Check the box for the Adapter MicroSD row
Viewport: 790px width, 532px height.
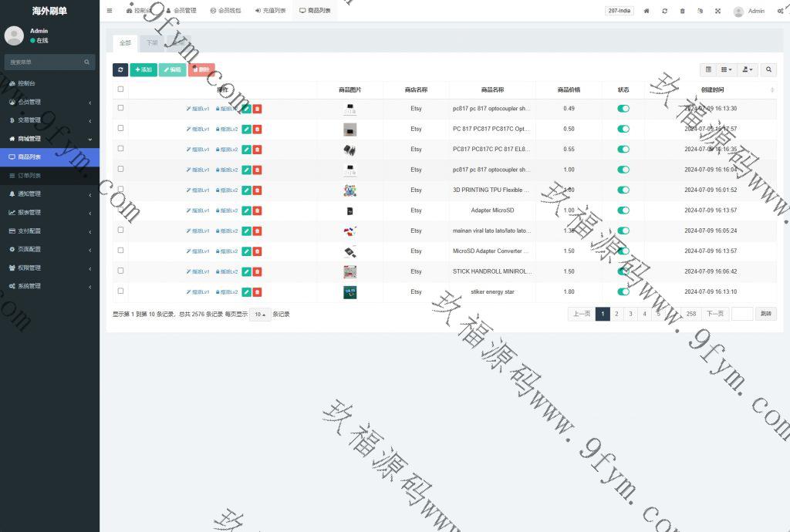(120, 210)
